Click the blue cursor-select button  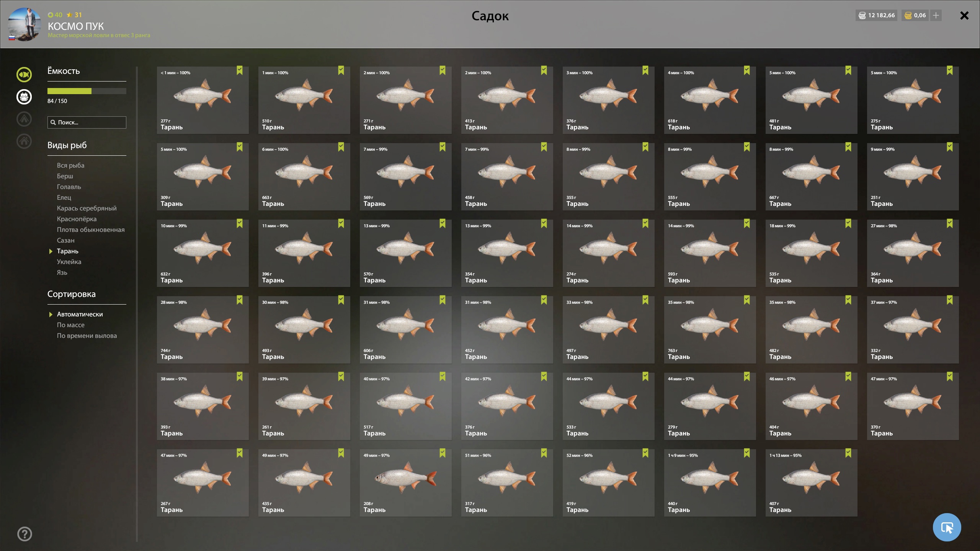(947, 527)
